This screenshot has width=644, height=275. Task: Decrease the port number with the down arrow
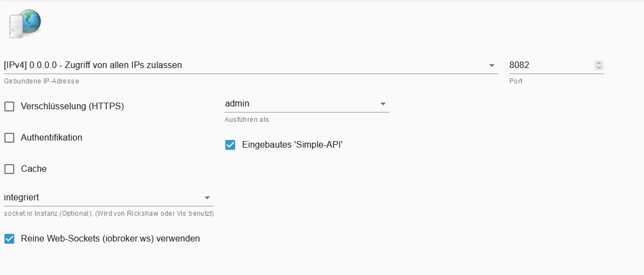coord(599,68)
